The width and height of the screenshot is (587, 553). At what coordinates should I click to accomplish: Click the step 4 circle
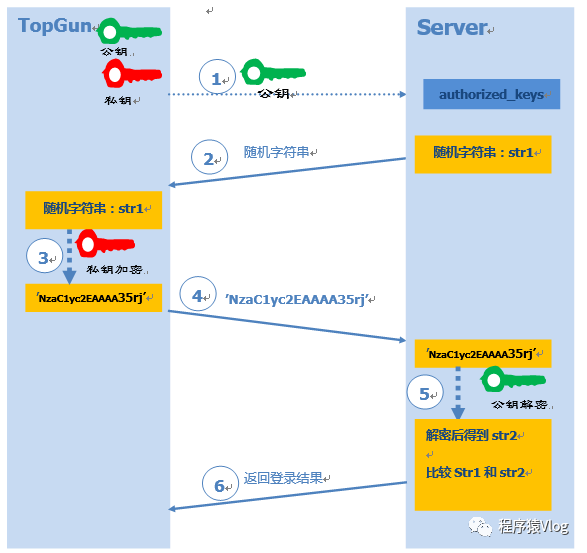point(198,294)
